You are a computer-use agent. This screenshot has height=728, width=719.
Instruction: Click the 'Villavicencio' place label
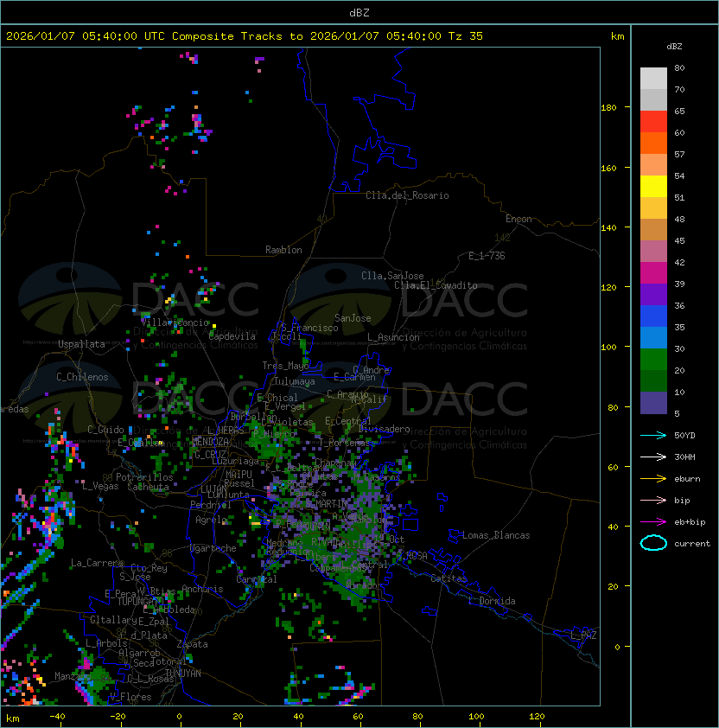point(175,322)
